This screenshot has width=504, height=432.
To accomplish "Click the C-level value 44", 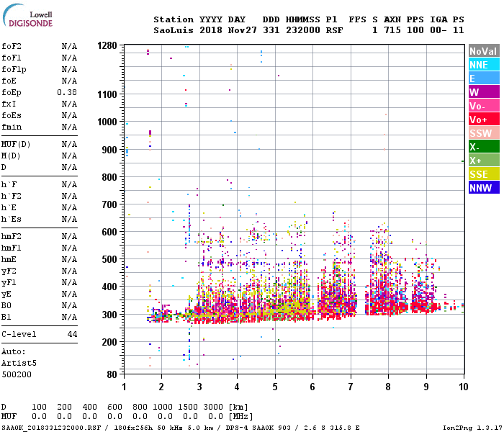I will [x=72, y=334].
